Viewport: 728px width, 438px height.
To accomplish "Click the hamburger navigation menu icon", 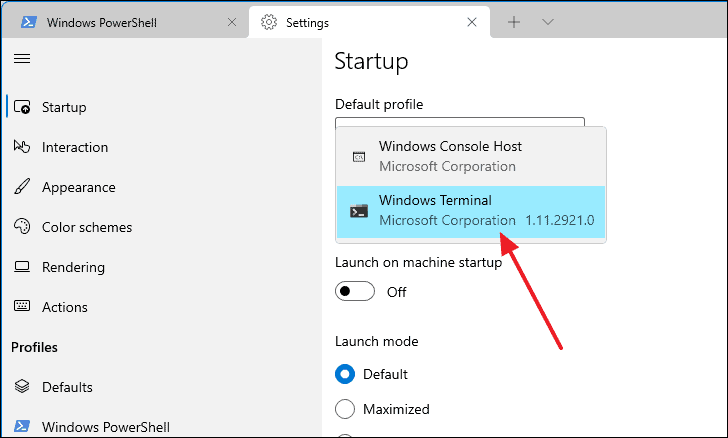I will 21,59.
